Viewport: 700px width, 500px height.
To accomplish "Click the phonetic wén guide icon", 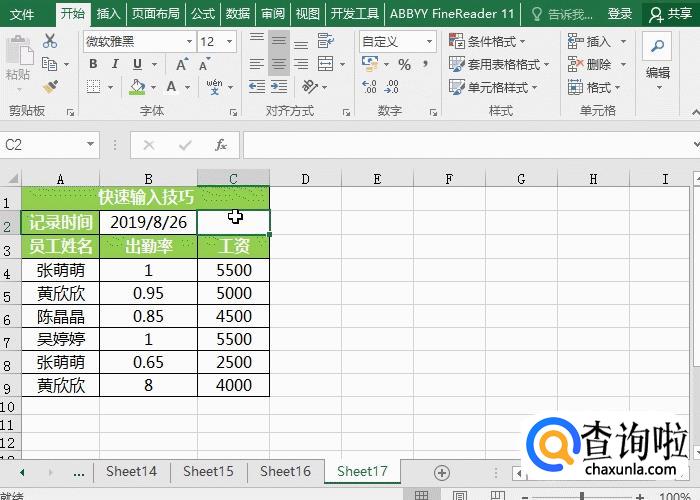I will click(x=215, y=87).
